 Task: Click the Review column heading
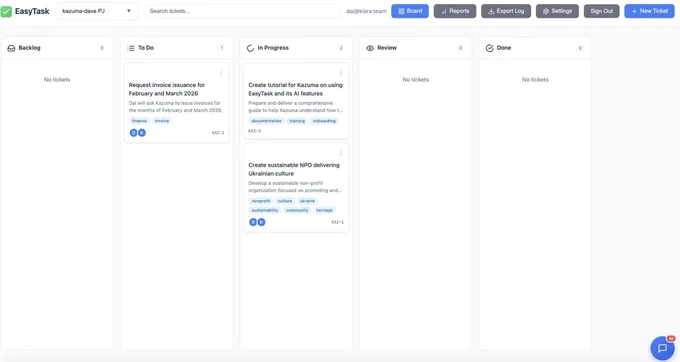pos(387,48)
